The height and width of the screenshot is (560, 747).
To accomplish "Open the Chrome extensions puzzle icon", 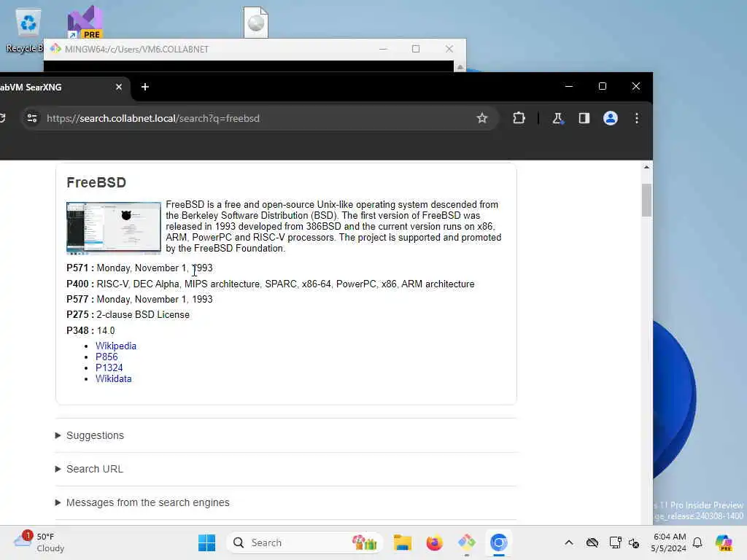I will 519,118.
